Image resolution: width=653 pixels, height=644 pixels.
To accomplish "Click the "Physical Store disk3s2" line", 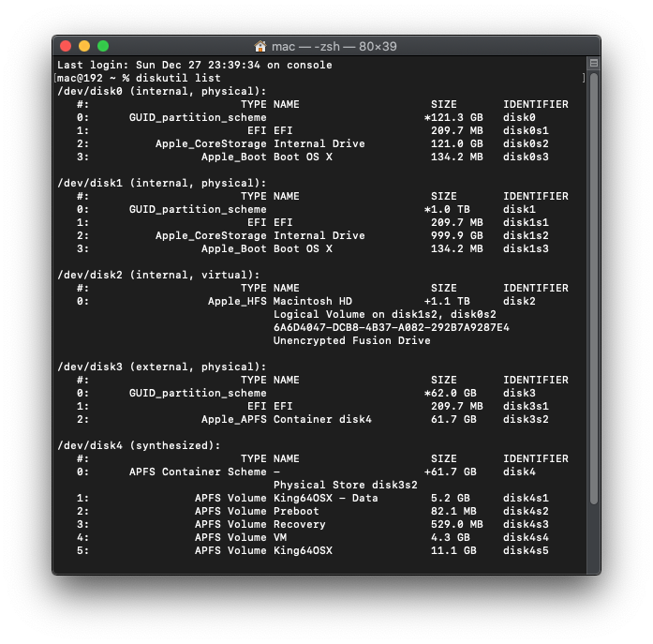I will (x=346, y=485).
